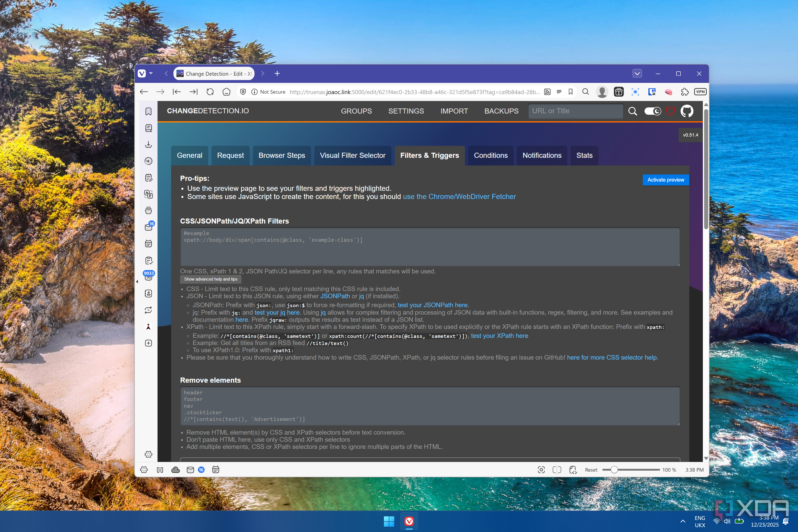Open the Contacts panel in the sidebar
798x532 pixels.
(148, 293)
